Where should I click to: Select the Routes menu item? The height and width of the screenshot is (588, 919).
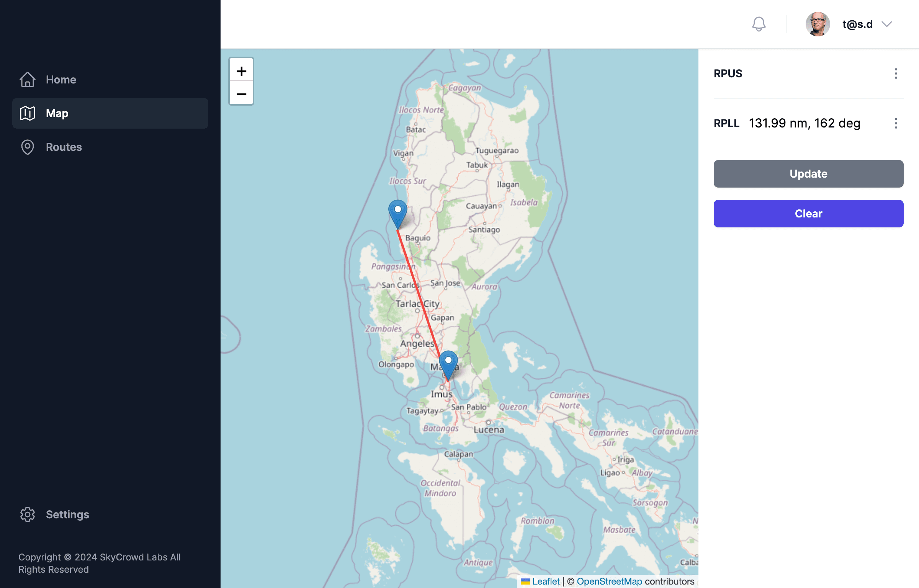click(63, 146)
